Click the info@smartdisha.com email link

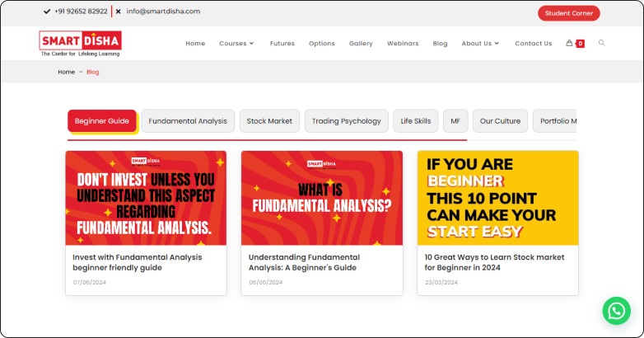pos(163,12)
